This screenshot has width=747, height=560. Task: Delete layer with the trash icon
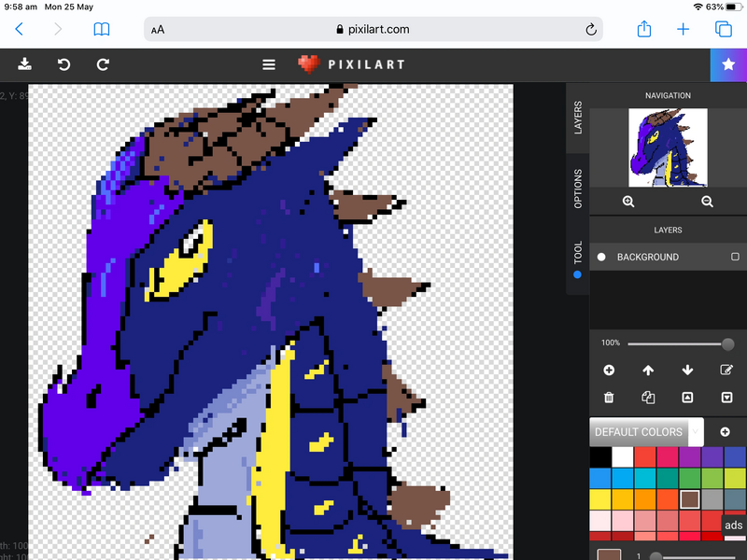(x=609, y=398)
